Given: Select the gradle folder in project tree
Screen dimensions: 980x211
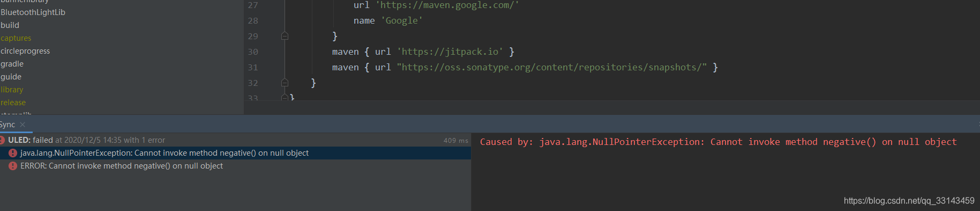Looking at the screenshot, I should [12, 64].
